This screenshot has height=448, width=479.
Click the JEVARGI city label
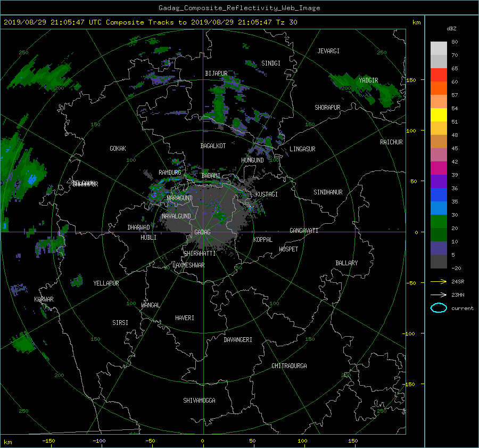click(328, 51)
